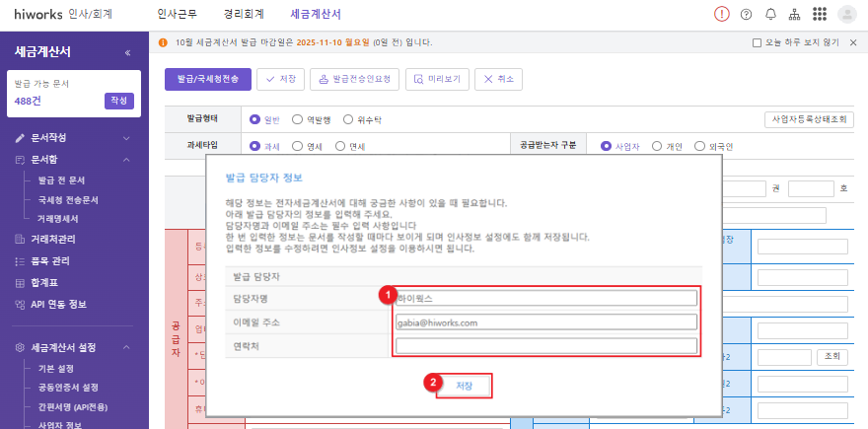Open the organization chart icon

click(795, 14)
